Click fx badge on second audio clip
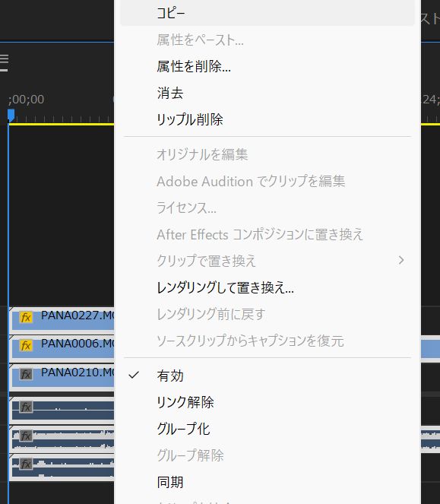 click(x=26, y=436)
